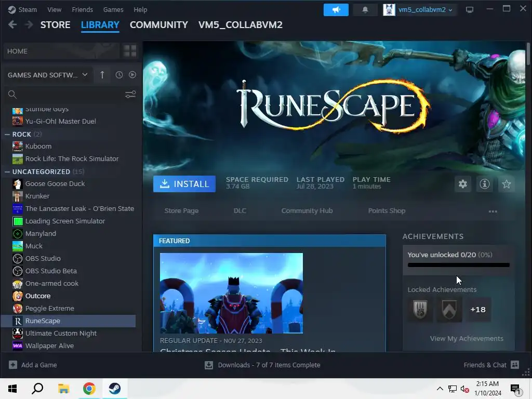The image size is (532, 399).
Task: Collapse the ROCK collection
Action: pyautogui.click(x=7, y=135)
